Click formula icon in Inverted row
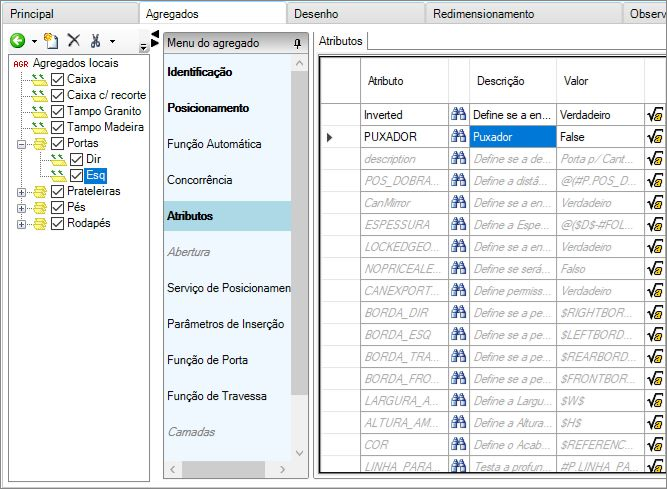 [655, 115]
